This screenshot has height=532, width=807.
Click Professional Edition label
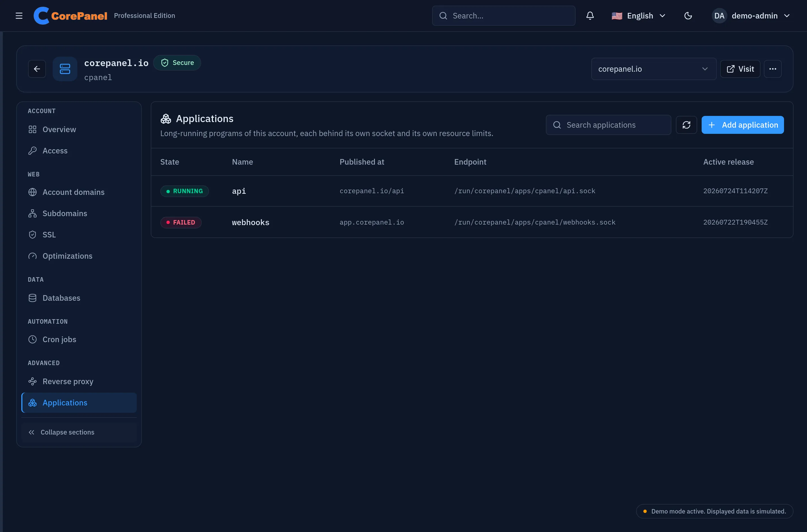pyautogui.click(x=144, y=16)
